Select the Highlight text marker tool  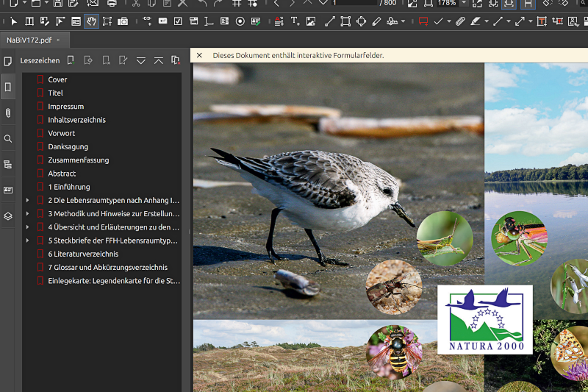(476, 21)
